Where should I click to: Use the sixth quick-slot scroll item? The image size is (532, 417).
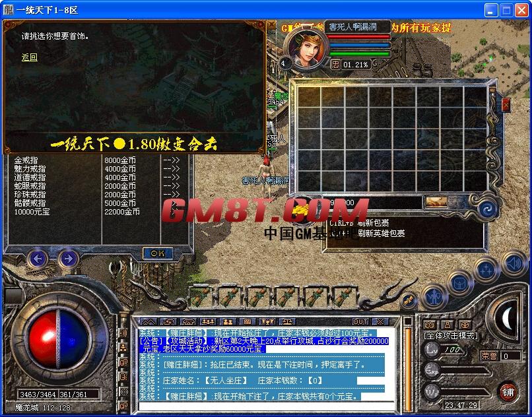point(344,296)
